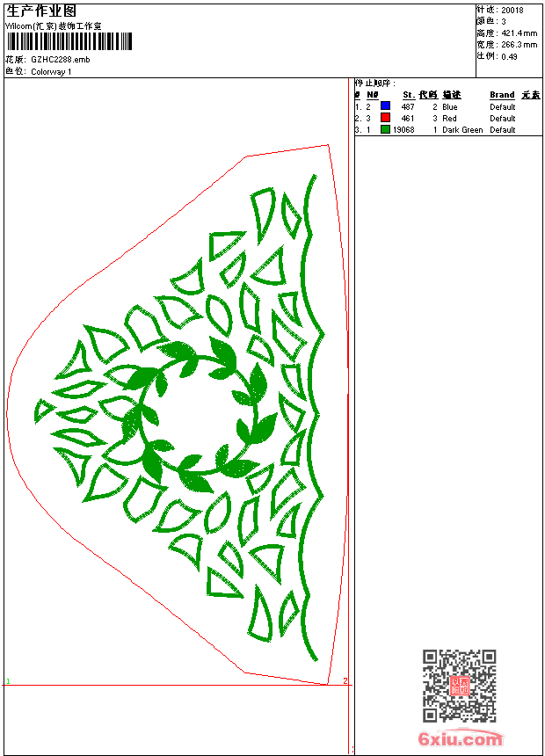Select the 'Dark Green' description text
Image resolution: width=545 pixels, height=756 pixels.
click(462, 130)
